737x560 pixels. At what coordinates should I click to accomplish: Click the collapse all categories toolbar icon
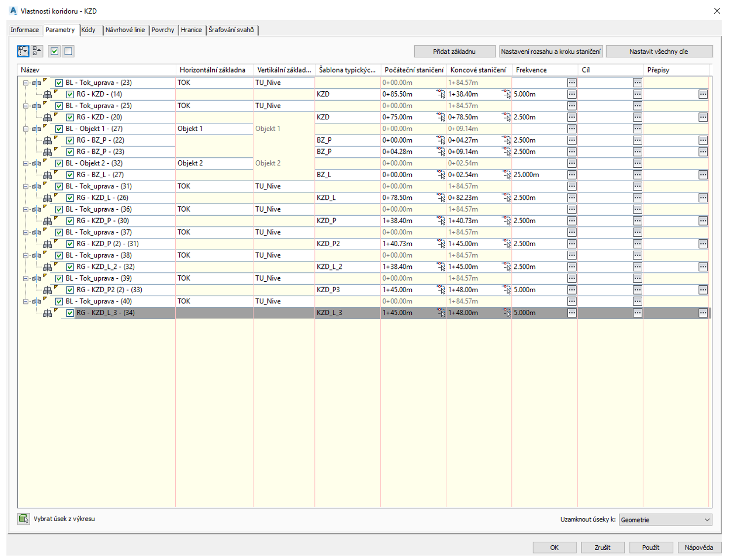click(37, 51)
